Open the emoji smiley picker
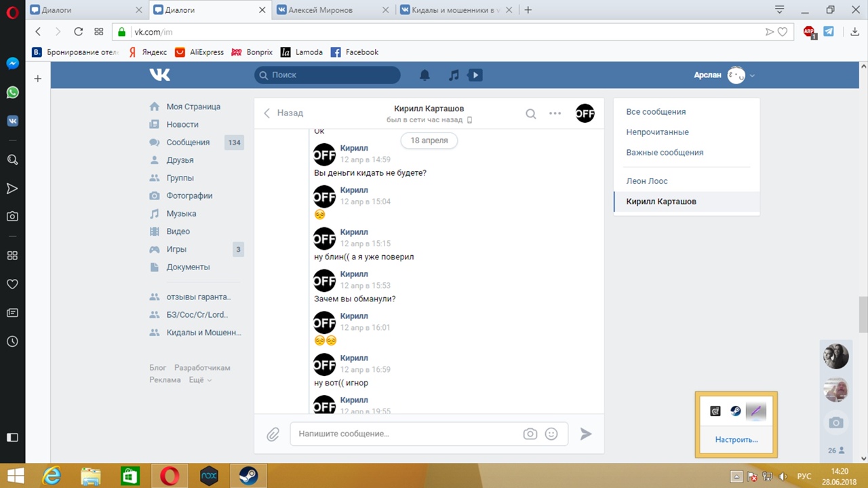868x488 pixels. (551, 434)
